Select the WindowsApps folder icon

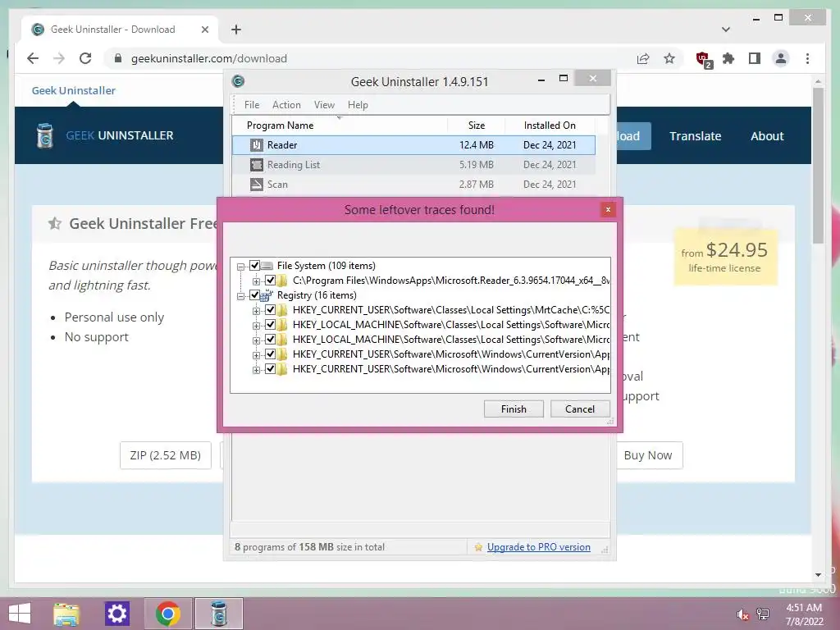(x=282, y=281)
